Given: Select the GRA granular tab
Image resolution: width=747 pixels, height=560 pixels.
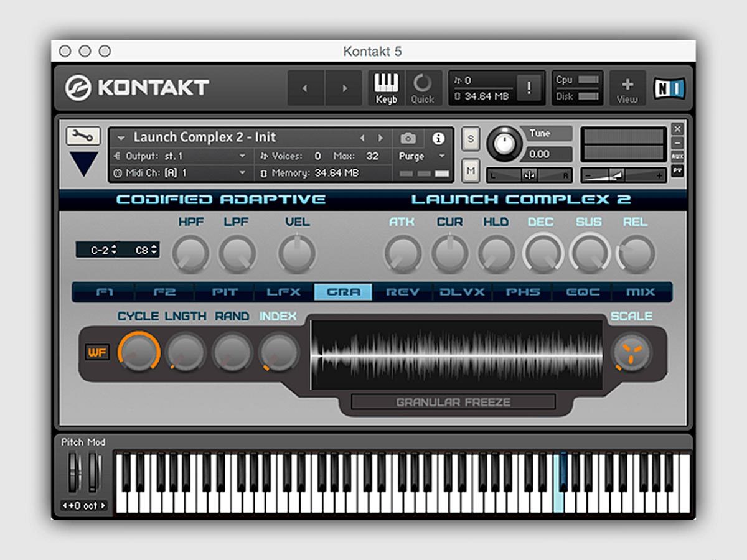Looking at the screenshot, I should pyautogui.click(x=344, y=292).
